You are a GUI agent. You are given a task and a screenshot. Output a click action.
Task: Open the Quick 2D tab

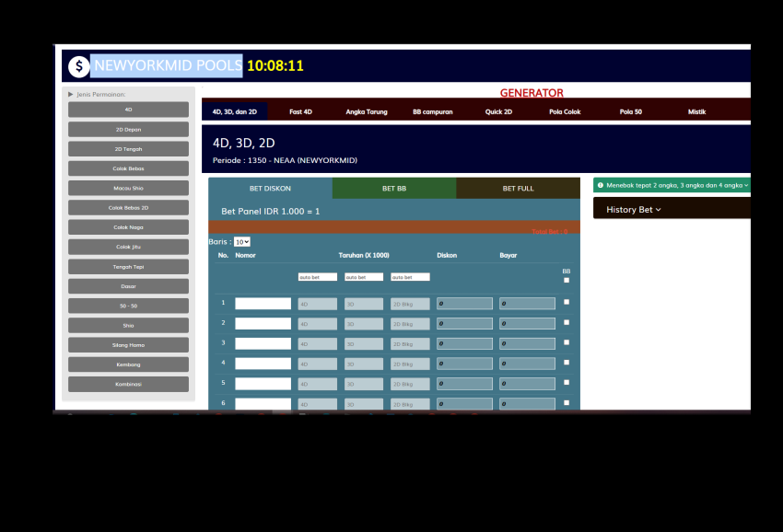498,111
